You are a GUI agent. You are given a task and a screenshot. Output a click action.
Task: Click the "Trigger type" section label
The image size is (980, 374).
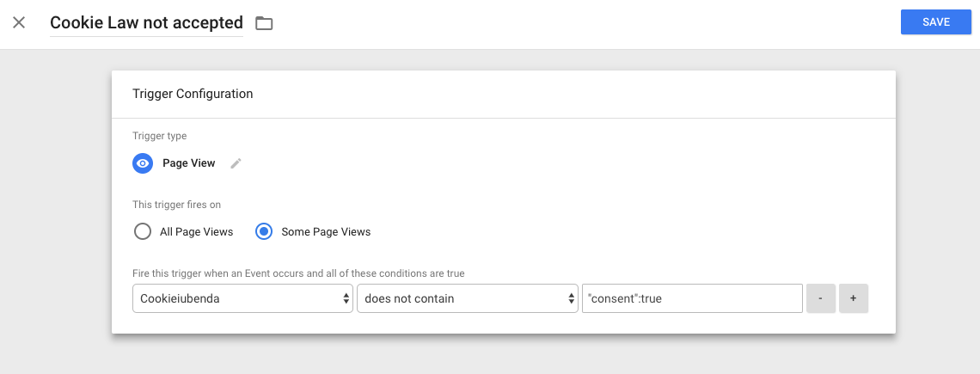coord(159,136)
